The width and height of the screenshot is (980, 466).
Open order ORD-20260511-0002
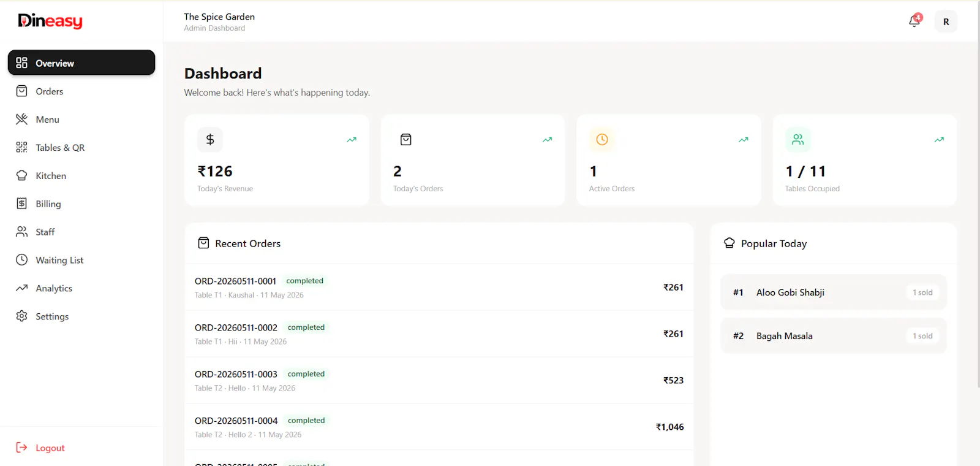[439, 334]
